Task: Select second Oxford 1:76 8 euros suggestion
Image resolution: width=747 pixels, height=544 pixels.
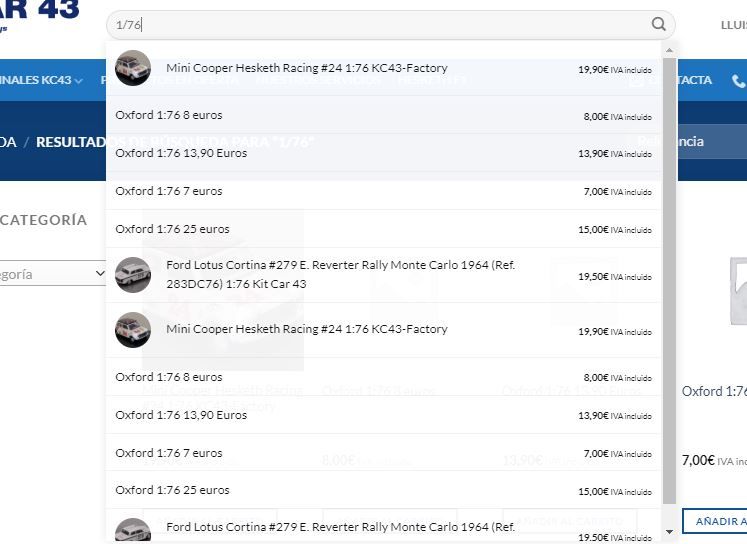Action: 384,377
